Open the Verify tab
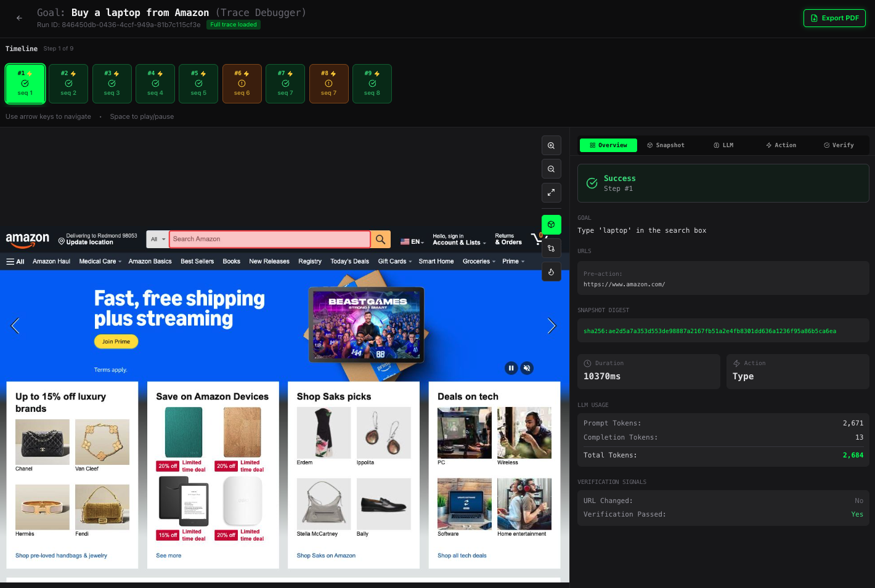This screenshot has height=588, width=875. tap(839, 145)
